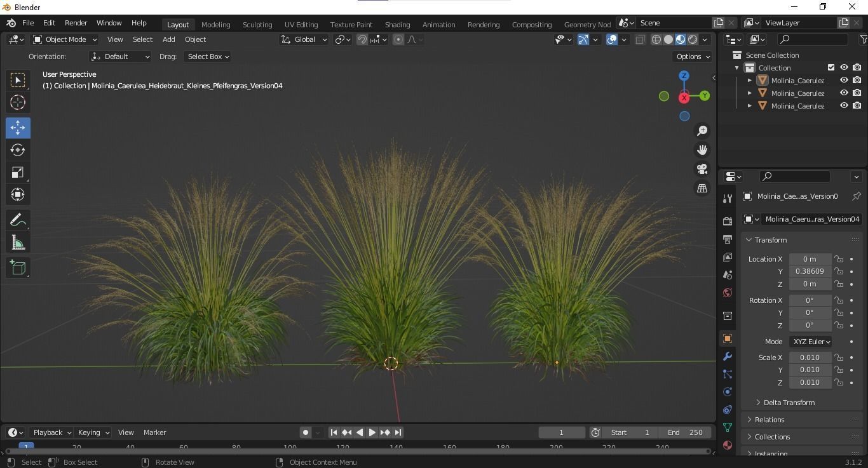
Task: Switch to Shading workspace tab
Action: coord(397,25)
